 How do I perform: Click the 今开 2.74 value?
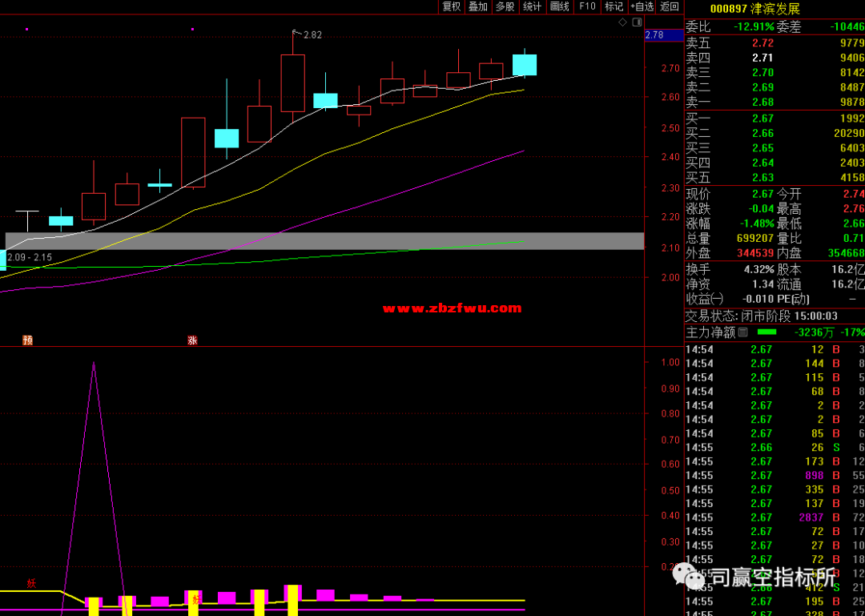coord(854,195)
